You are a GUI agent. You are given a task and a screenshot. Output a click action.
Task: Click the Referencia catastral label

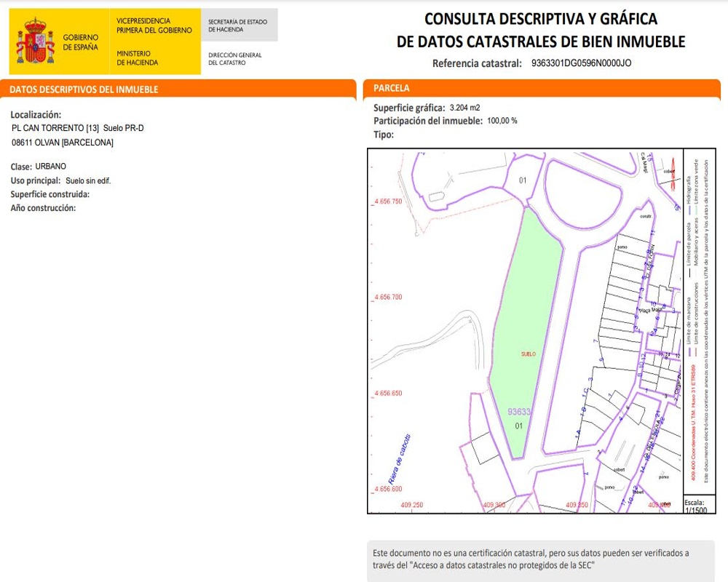[478, 63]
